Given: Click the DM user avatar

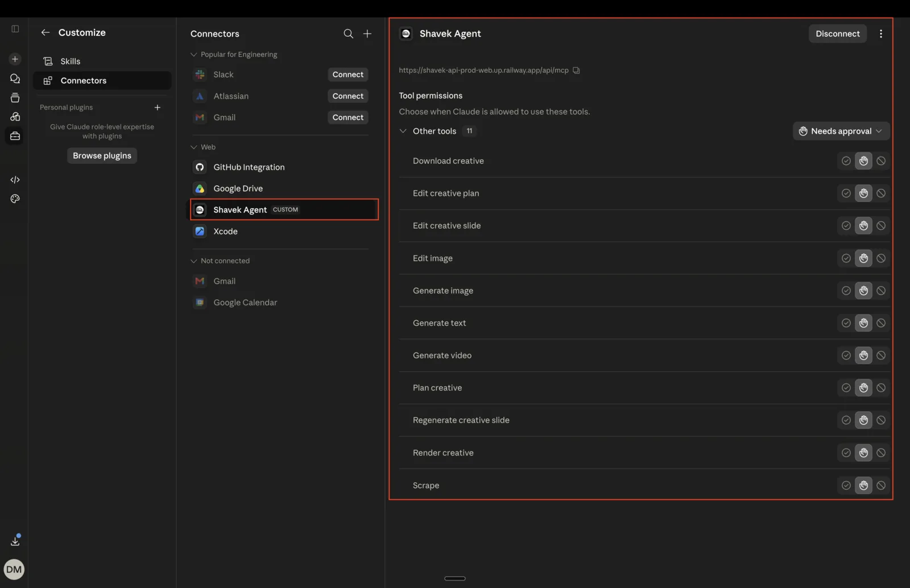Looking at the screenshot, I should click(x=14, y=569).
